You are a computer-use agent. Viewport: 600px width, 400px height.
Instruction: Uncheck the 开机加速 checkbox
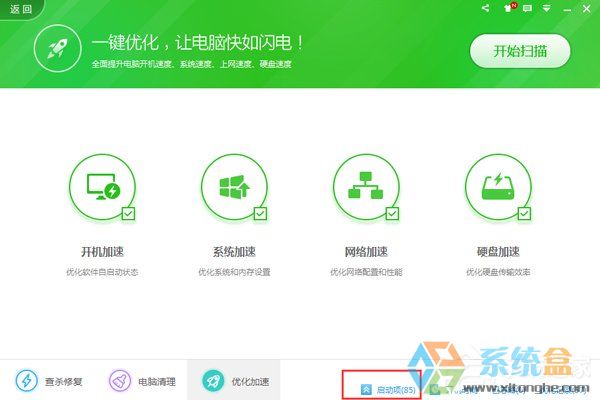(129, 214)
